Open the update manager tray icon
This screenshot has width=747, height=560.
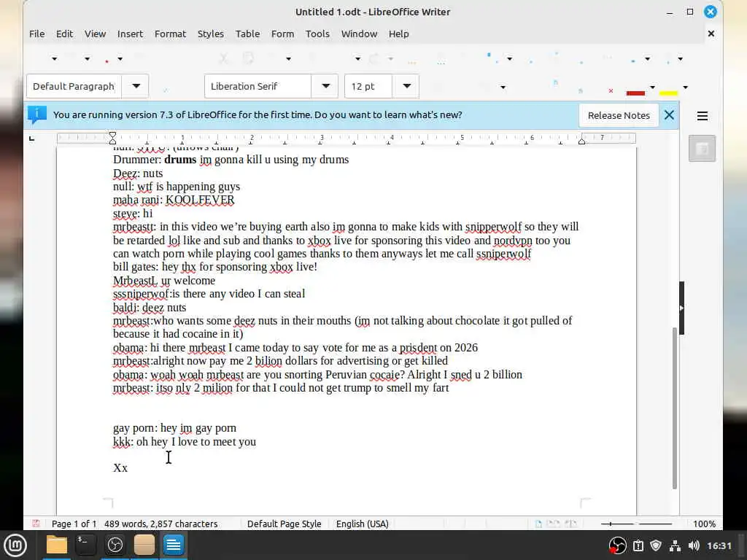tap(638, 545)
